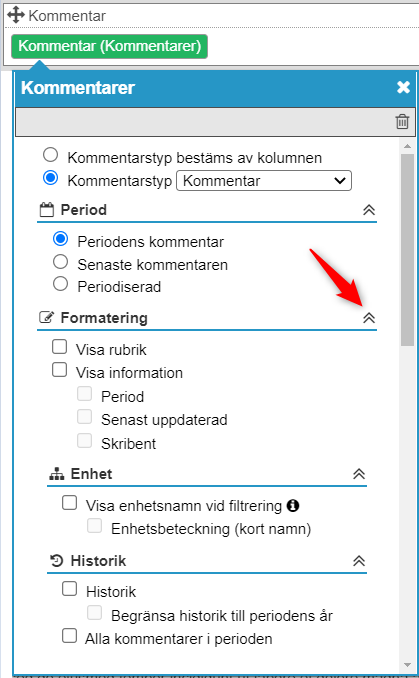Select Kommentarstyp bestäms av kolumnen radio
The height and width of the screenshot is (678, 419).
tap(51, 155)
